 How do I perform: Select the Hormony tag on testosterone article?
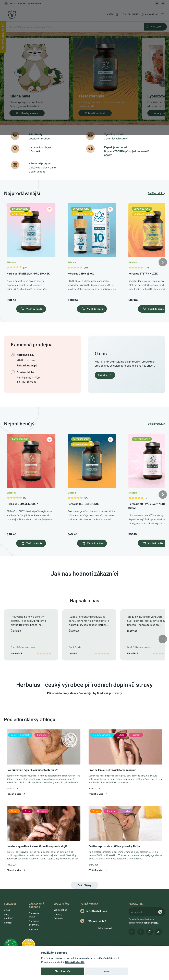(x=41, y=735)
